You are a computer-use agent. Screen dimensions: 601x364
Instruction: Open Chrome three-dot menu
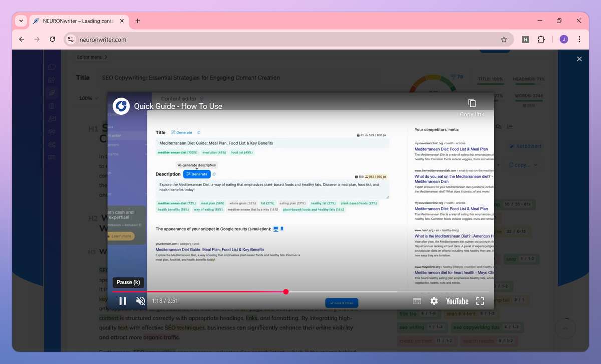(579, 39)
